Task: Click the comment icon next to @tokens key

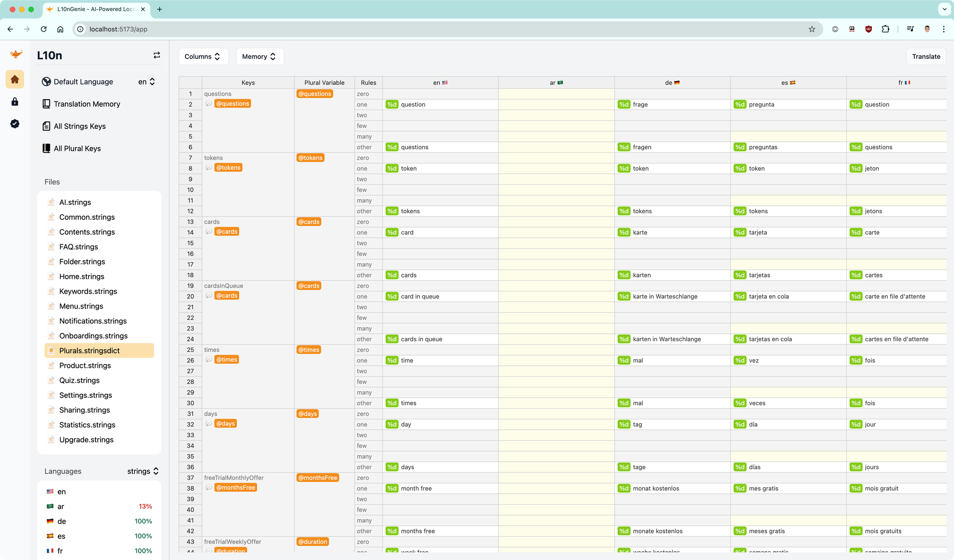Action: [x=209, y=168]
